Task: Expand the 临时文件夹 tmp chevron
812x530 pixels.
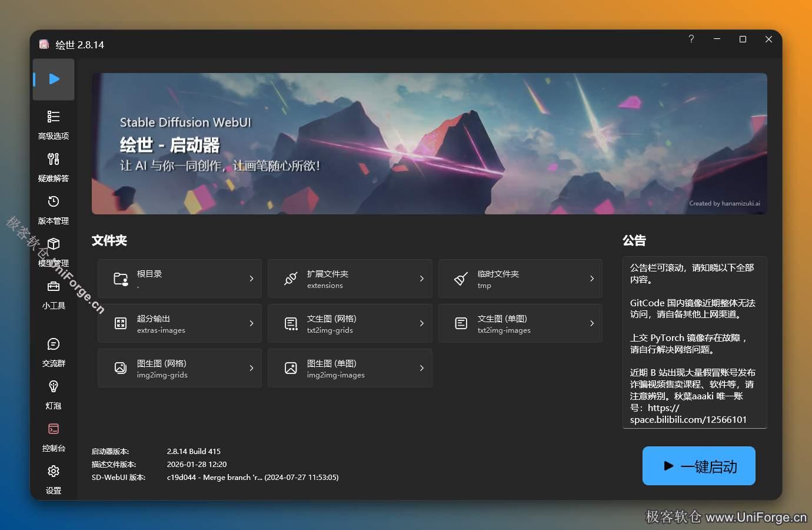Action: [592, 279]
